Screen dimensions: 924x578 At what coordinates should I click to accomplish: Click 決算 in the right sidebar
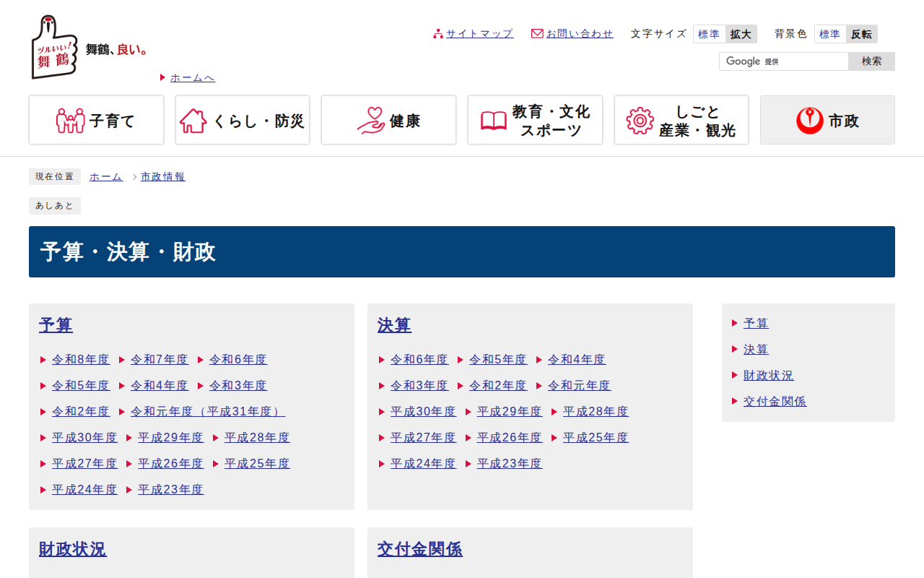coord(756,349)
